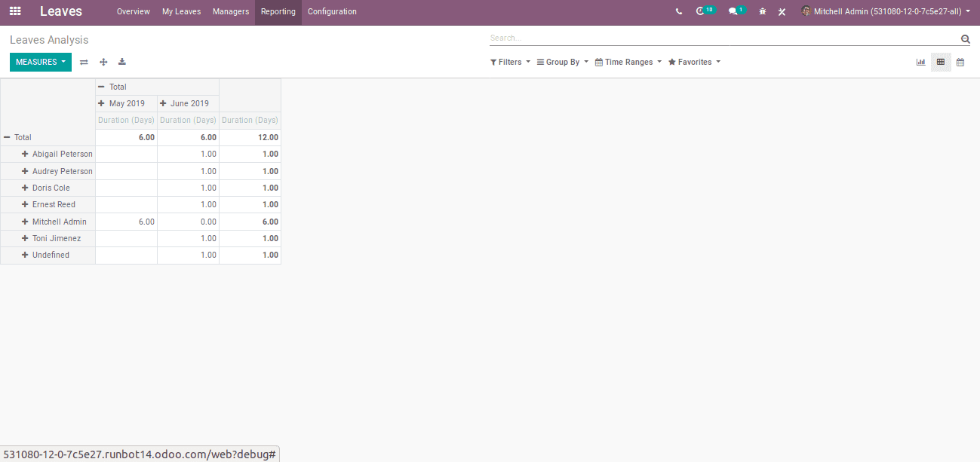Switch to pivot view

[x=941, y=62]
